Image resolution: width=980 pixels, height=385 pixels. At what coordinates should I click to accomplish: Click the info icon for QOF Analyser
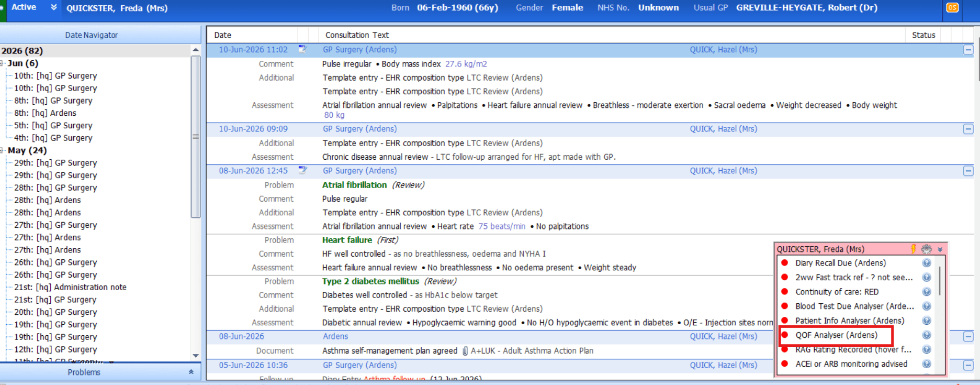click(x=927, y=335)
